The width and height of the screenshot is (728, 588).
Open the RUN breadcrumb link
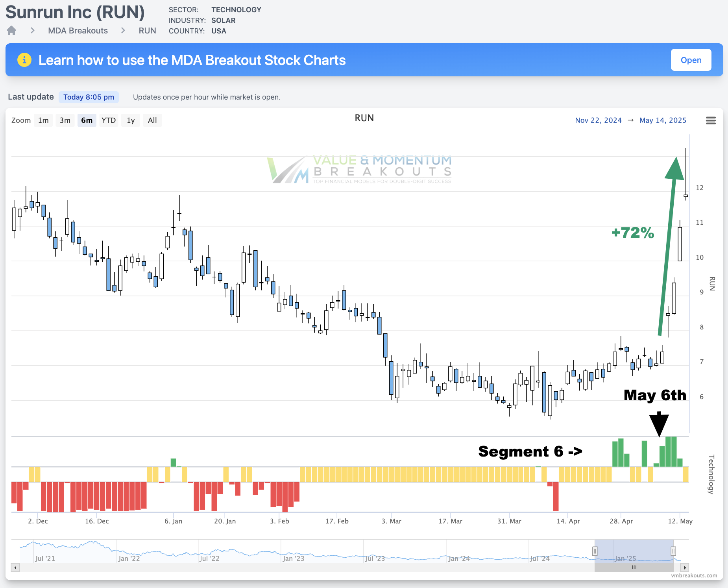148,31
